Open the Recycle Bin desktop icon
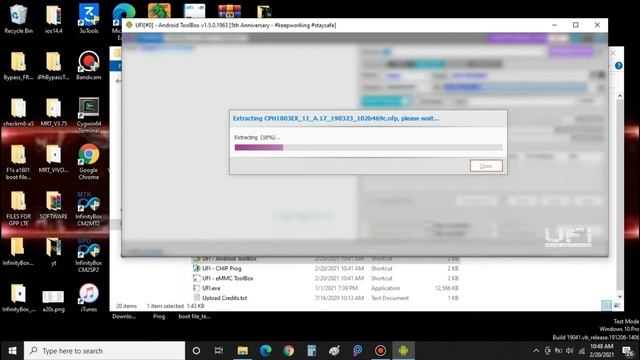 click(x=18, y=18)
